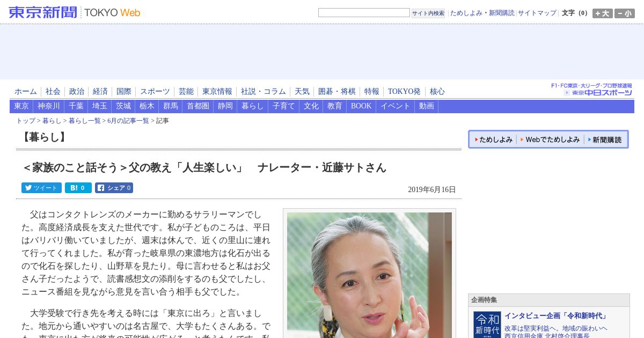Select the 茨城 tab

(x=123, y=106)
